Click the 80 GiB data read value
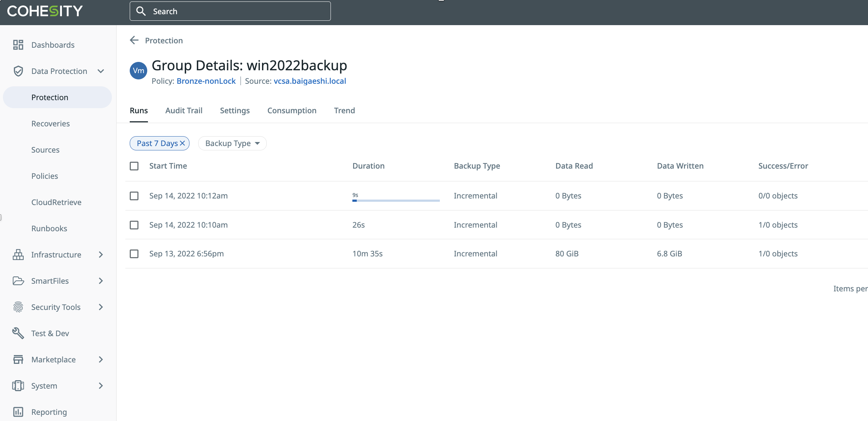The image size is (868, 421). click(x=567, y=253)
